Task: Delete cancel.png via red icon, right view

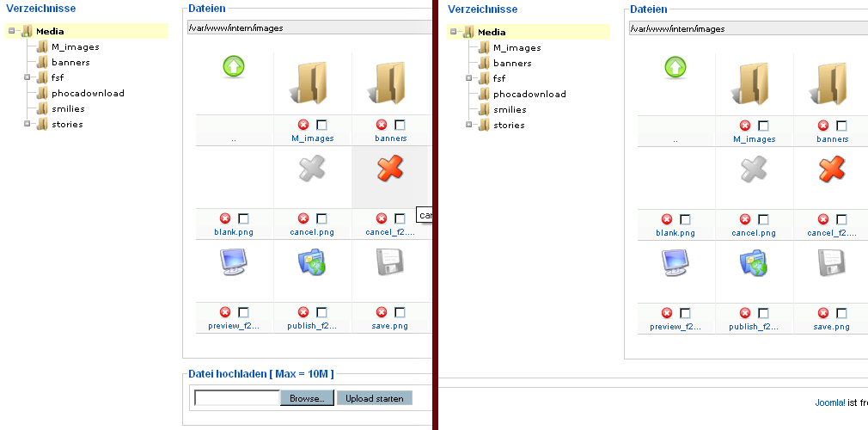Action: pos(745,219)
